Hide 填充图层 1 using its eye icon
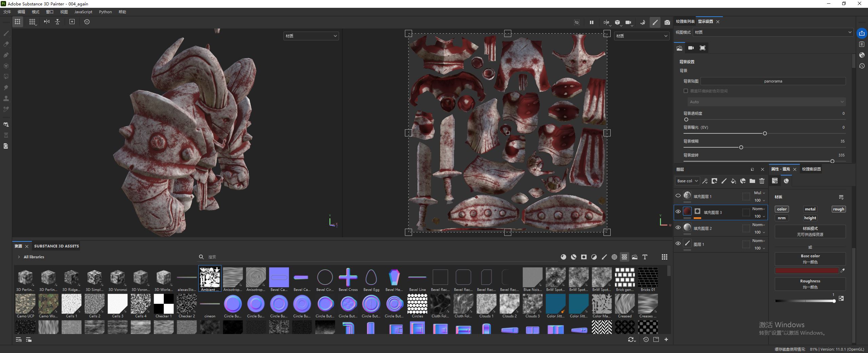 pos(678,196)
